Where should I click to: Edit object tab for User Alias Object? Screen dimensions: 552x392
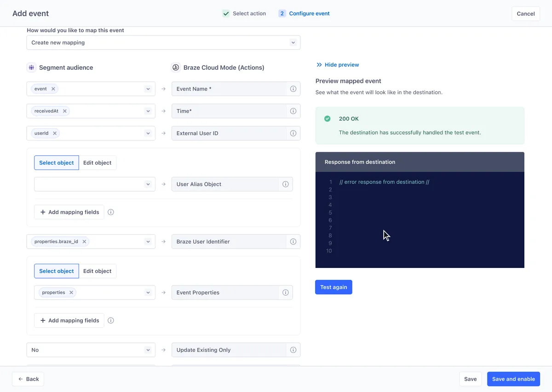98,163
